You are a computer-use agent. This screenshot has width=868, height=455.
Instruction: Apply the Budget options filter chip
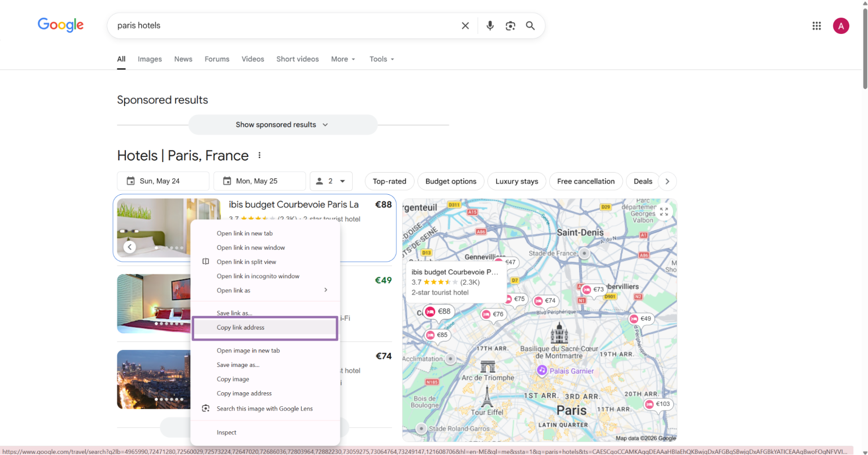tap(451, 181)
